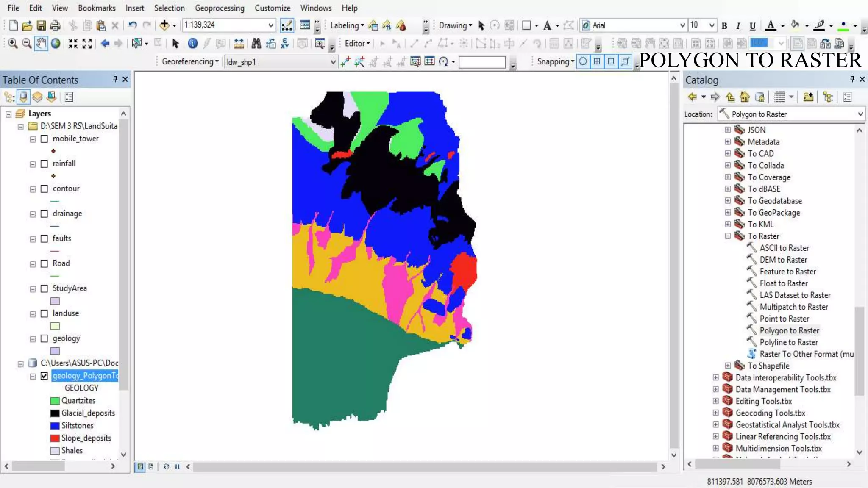Switch to Layout View button
Image resolution: width=868 pixels, height=488 pixels.
point(151,466)
